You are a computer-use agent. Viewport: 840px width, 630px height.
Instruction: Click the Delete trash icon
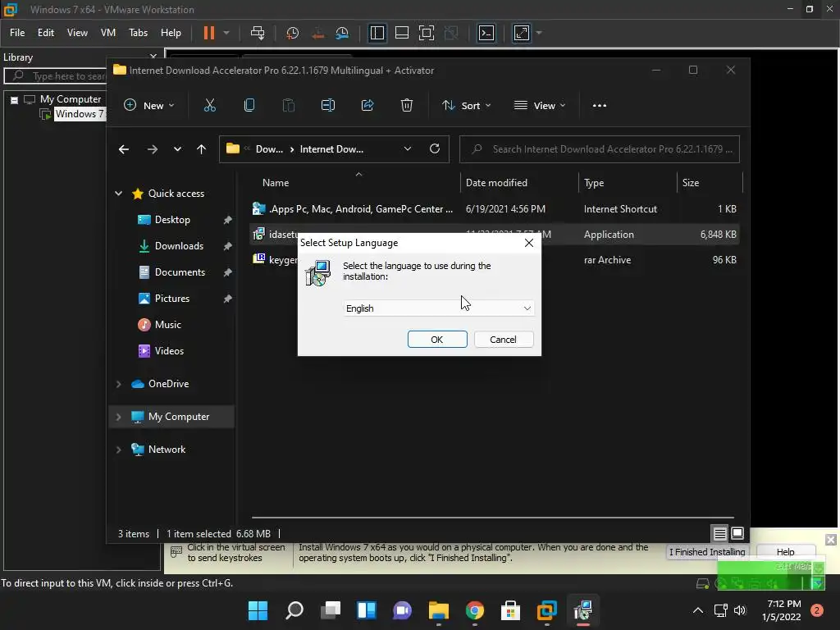pyautogui.click(x=407, y=106)
